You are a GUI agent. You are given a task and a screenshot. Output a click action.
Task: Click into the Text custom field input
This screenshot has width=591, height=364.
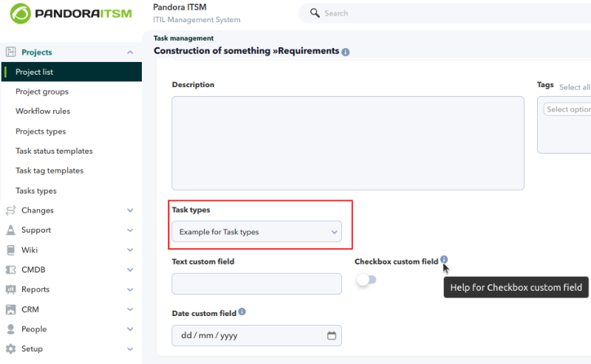click(256, 284)
